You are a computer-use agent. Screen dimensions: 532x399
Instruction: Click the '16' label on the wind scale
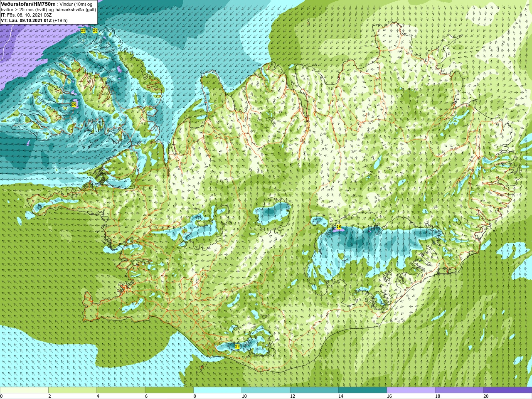pos(389,396)
